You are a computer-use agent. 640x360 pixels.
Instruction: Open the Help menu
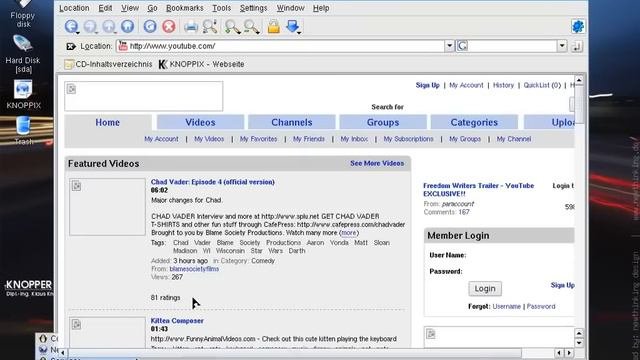321,8
